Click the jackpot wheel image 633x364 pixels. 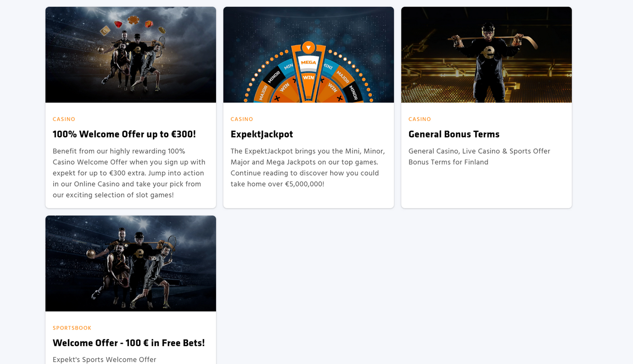point(309,55)
